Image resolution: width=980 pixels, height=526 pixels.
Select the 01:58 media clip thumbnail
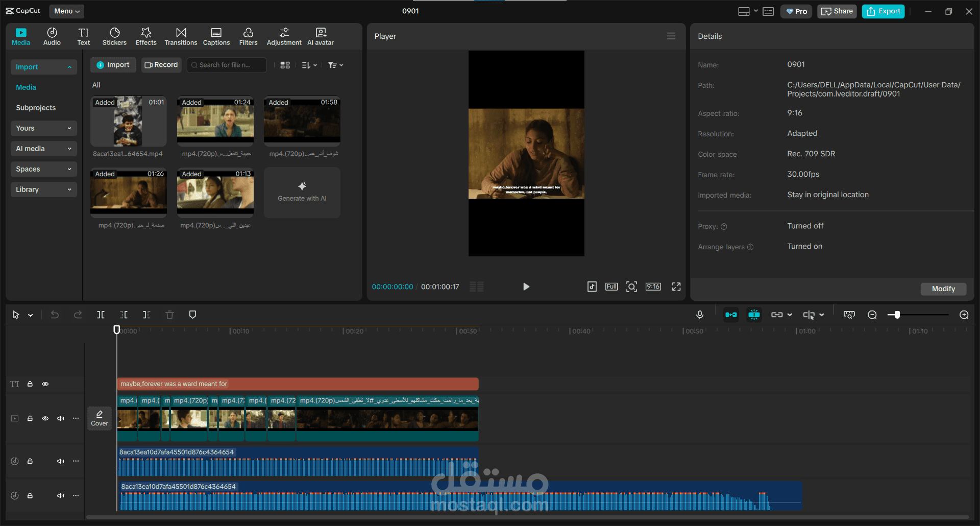302,122
